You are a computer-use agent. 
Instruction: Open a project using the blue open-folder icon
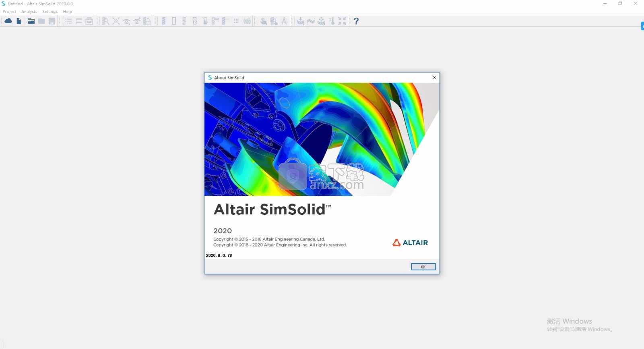point(31,21)
